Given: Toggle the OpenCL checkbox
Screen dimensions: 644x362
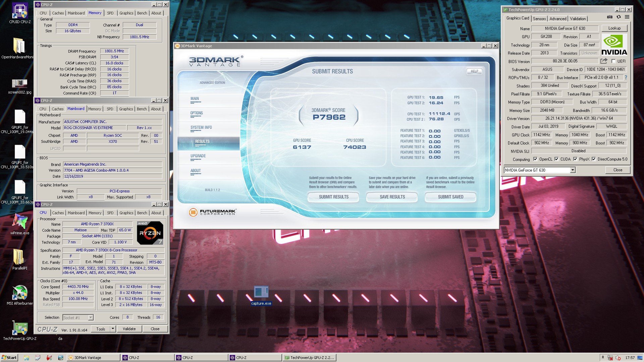Looking at the screenshot, I should [x=535, y=159].
